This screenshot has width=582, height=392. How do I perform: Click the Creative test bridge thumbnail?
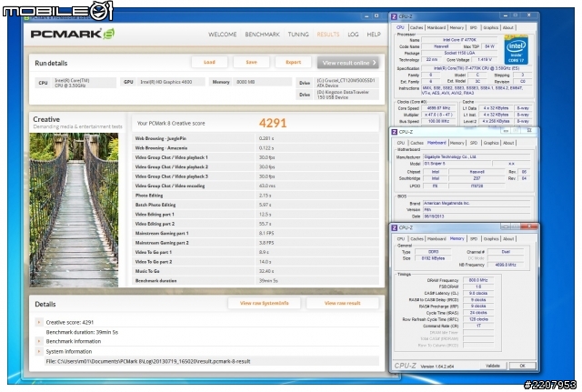tap(74, 210)
